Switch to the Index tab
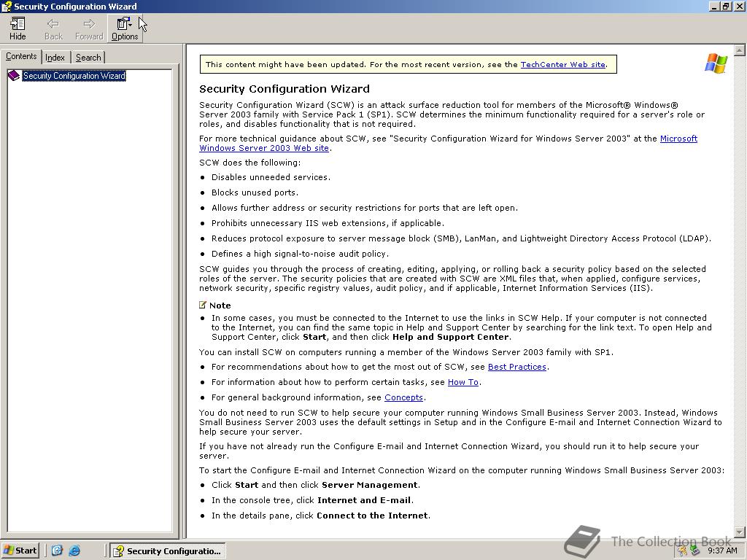747x560 pixels. pos(55,57)
